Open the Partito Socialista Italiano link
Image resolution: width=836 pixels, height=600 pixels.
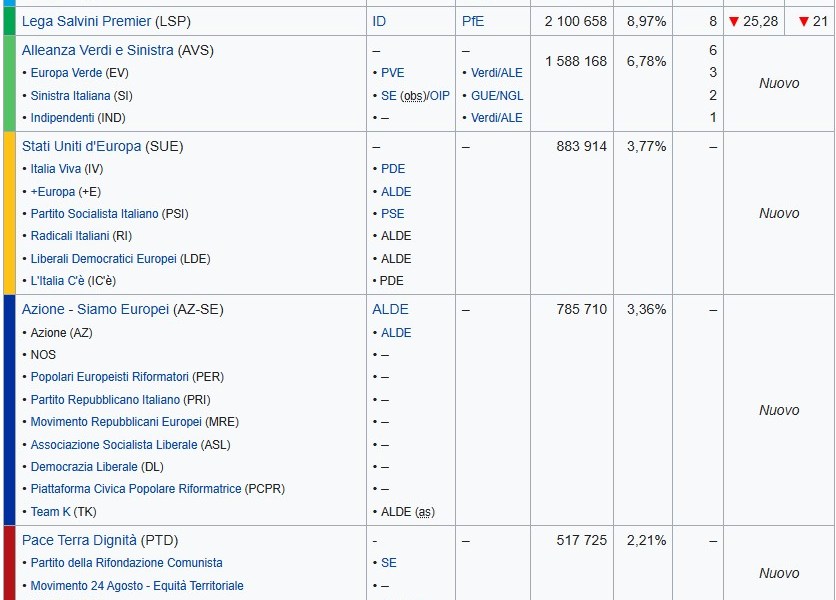[x=94, y=214]
